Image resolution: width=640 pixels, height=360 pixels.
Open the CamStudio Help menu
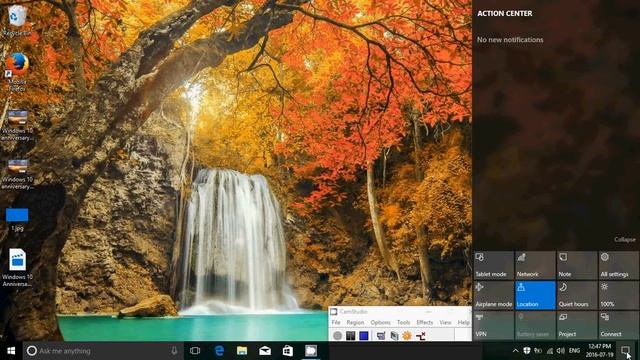tap(464, 322)
